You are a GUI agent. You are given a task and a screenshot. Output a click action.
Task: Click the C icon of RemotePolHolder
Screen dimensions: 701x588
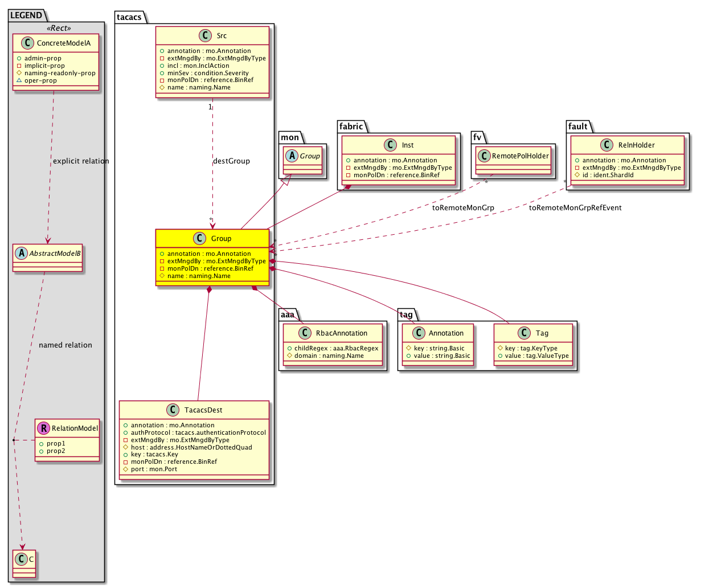click(x=483, y=156)
